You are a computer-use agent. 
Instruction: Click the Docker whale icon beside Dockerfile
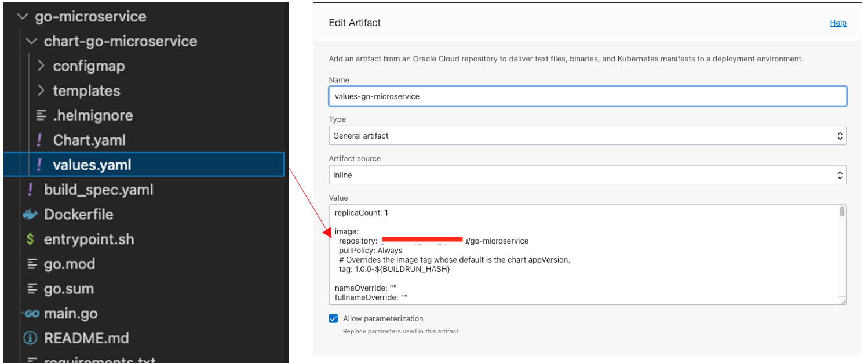[x=30, y=215]
